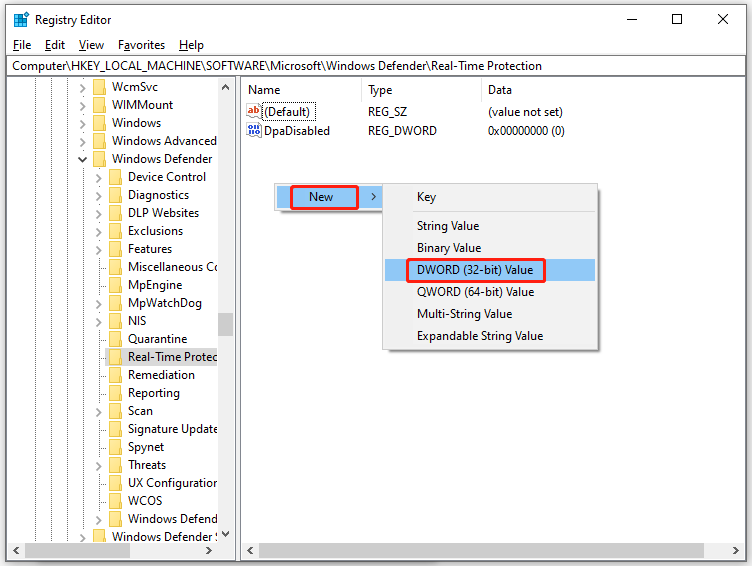
Task: Click the MpWatchDog folder icon
Action: [116, 303]
